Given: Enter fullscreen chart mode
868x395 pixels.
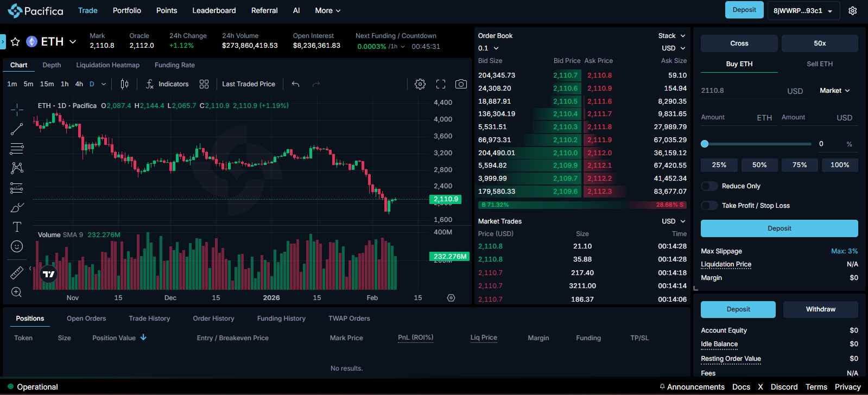Looking at the screenshot, I should point(441,84).
